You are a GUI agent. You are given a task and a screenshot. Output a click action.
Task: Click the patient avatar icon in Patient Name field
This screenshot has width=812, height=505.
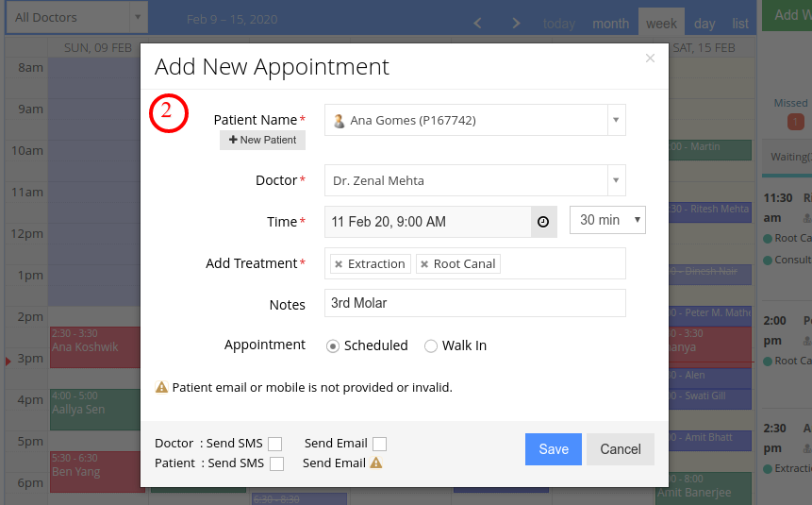click(x=339, y=120)
